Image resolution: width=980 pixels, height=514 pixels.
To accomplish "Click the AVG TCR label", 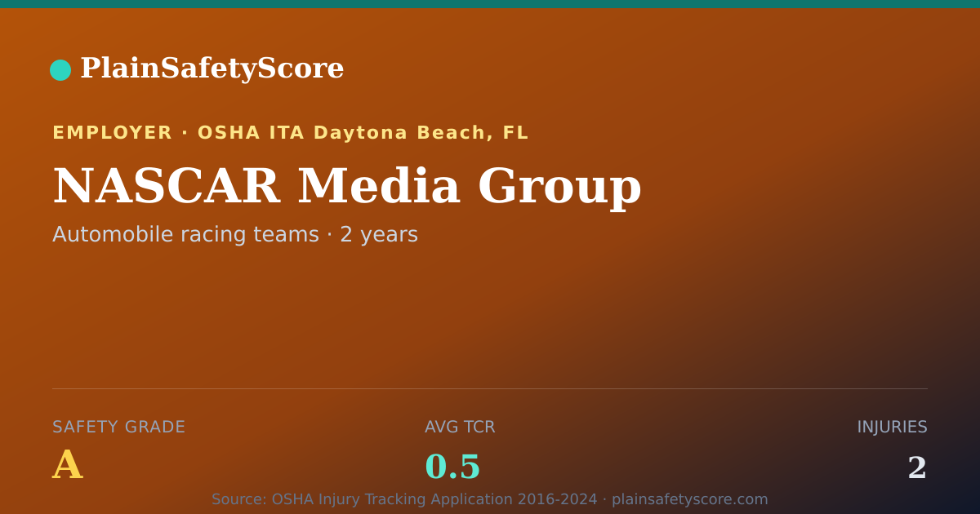I will (x=460, y=427).
